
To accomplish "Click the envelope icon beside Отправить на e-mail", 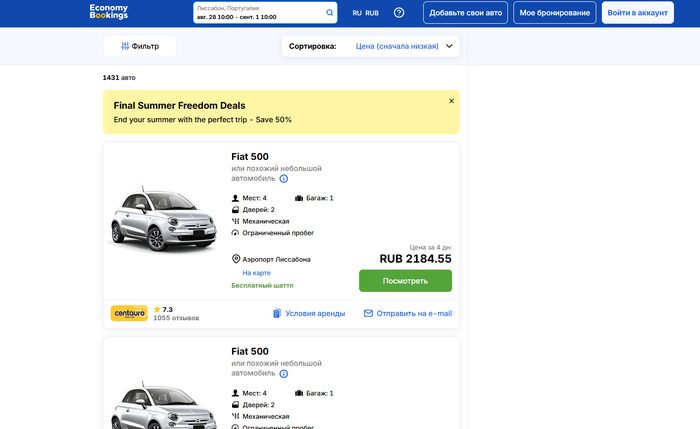I will pos(368,313).
